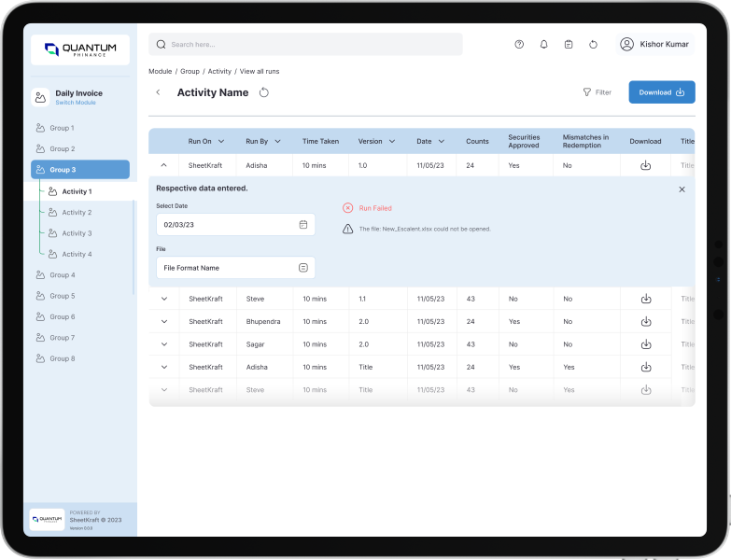The width and height of the screenshot is (731, 560).
Task: Select Activity 2 in sidebar
Action: (x=77, y=213)
